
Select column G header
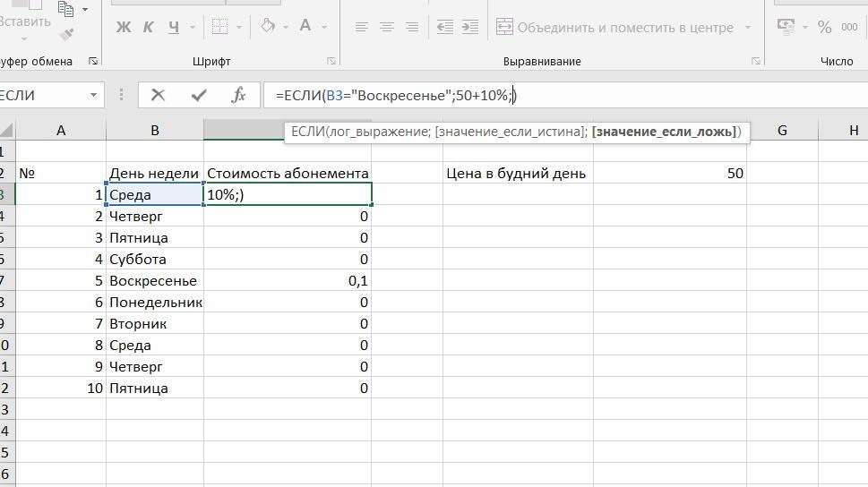(x=782, y=131)
